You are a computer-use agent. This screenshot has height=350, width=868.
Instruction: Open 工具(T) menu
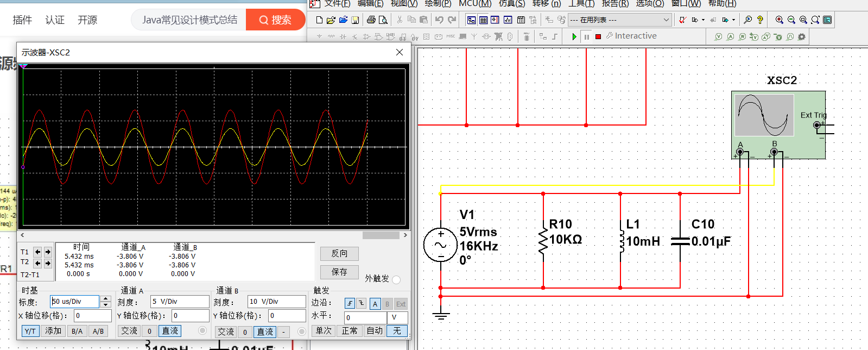(x=581, y=3)
